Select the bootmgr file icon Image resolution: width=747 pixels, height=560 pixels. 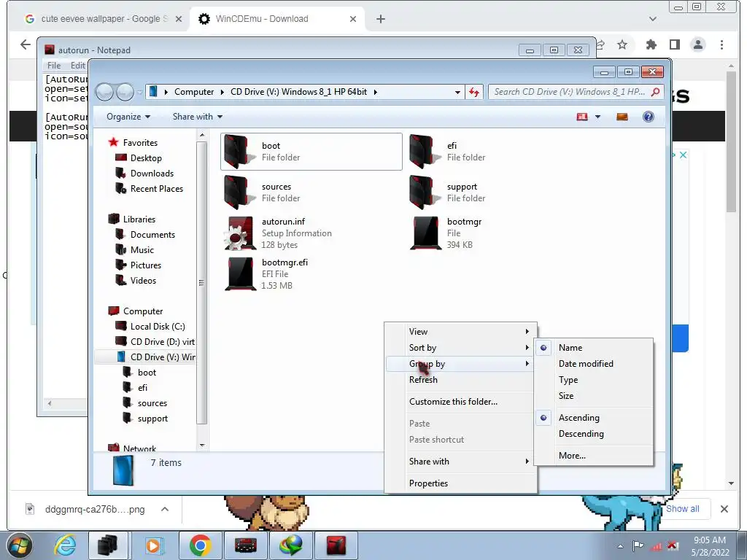[x=425, y=233]
